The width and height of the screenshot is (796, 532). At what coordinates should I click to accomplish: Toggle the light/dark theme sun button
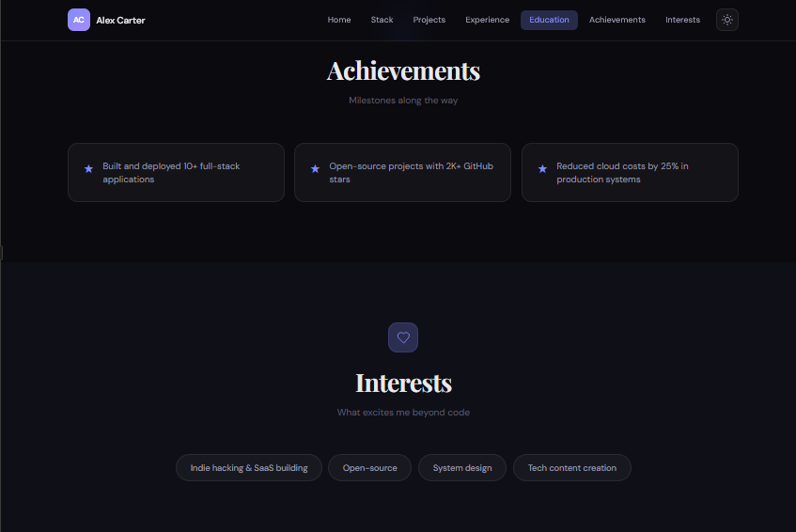[x=727, y=20]
